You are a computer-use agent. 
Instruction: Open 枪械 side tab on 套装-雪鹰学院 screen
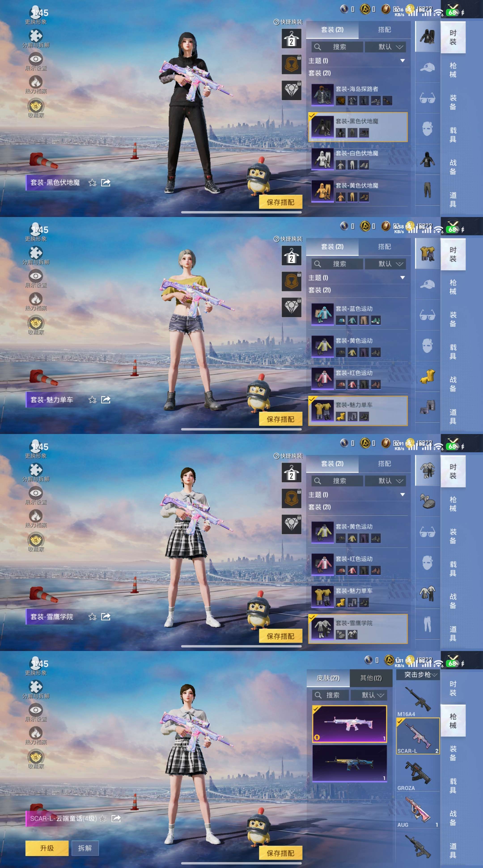coord(453,504)
